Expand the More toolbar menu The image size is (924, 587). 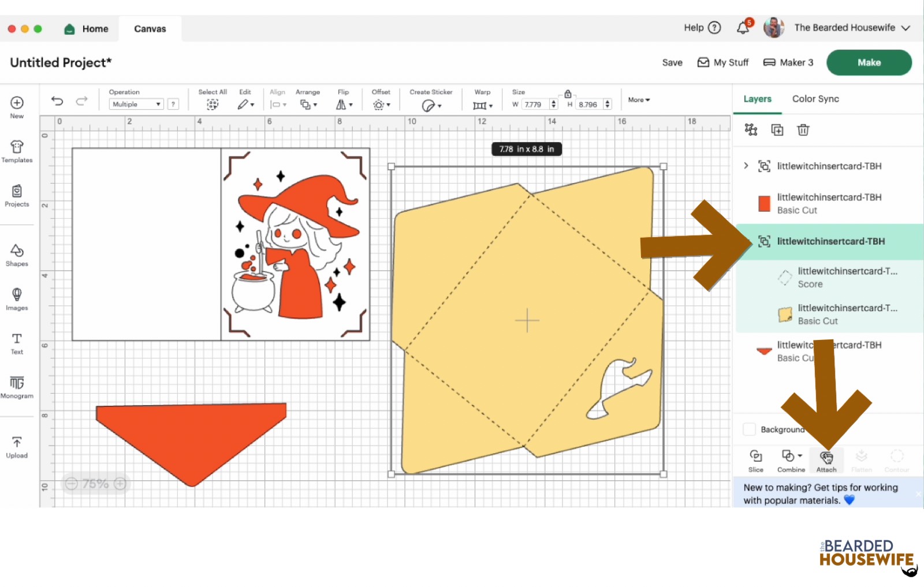(x=639, y=100)
